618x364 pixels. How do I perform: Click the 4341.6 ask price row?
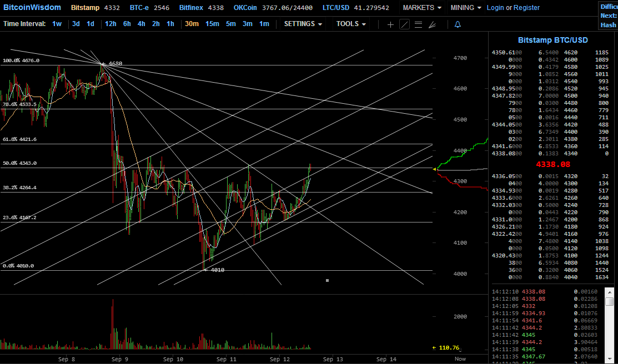pyautogui.click(x=551, y=146)
